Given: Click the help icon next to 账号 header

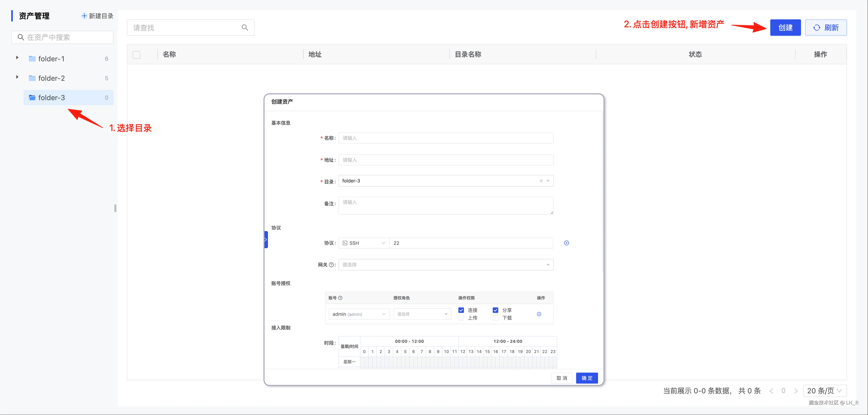Looking at the screenshot, I should tap(340, 298).
